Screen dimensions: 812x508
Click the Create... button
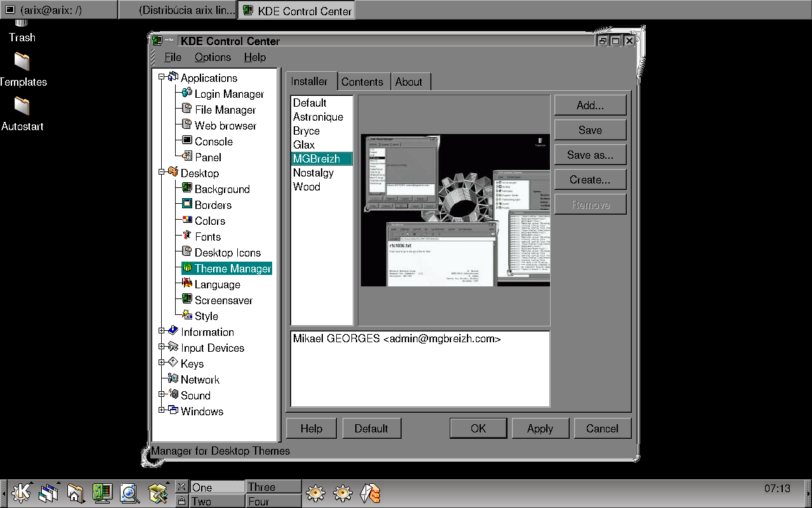pyautogui.click(x=590, y=180)
